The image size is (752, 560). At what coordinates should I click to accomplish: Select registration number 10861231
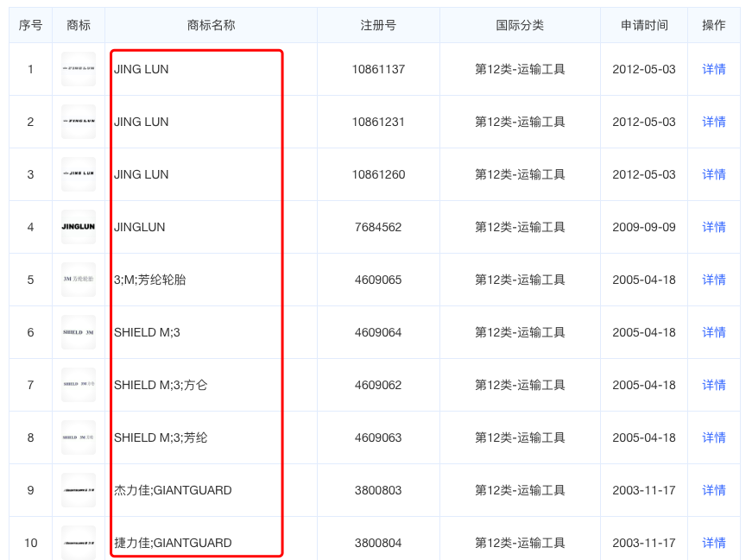coord(378,122)
